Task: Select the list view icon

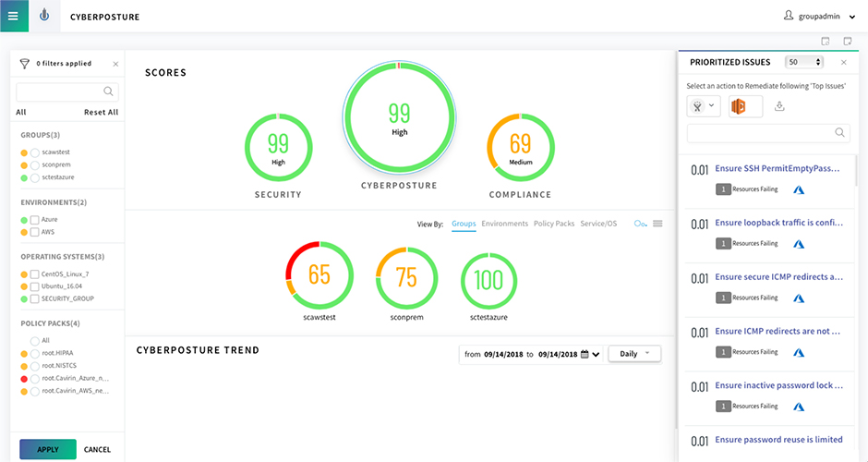Action: click(657, 224)
